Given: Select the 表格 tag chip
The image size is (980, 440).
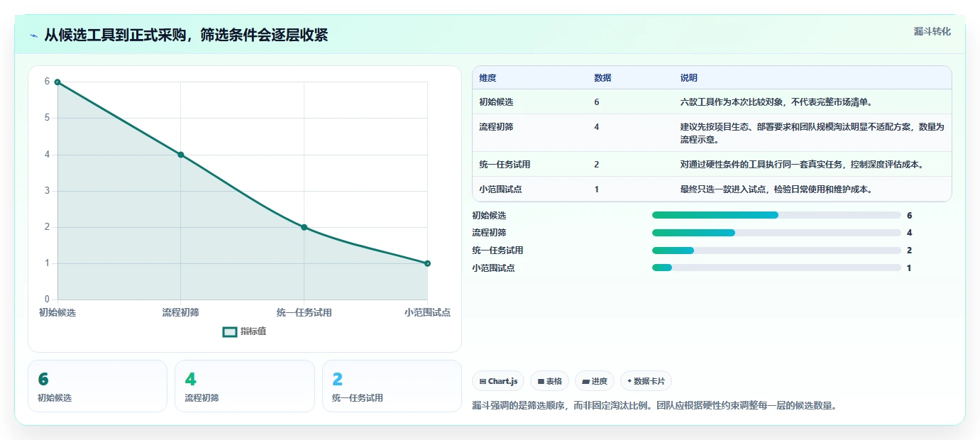Looking at the screenshot, I should [549, 381].
